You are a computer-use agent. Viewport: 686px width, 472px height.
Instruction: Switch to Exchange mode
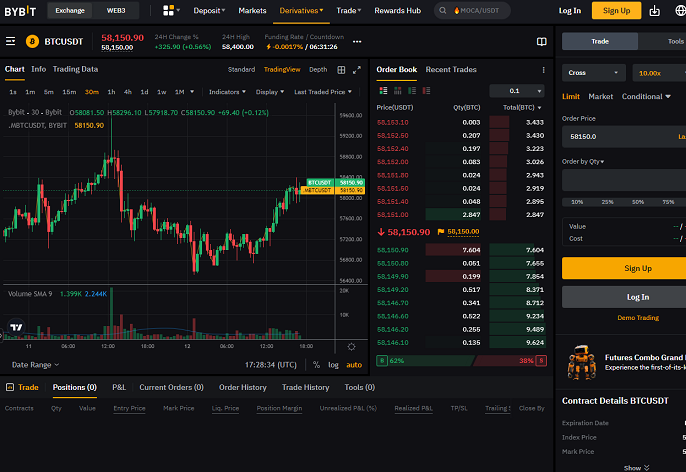70,10
